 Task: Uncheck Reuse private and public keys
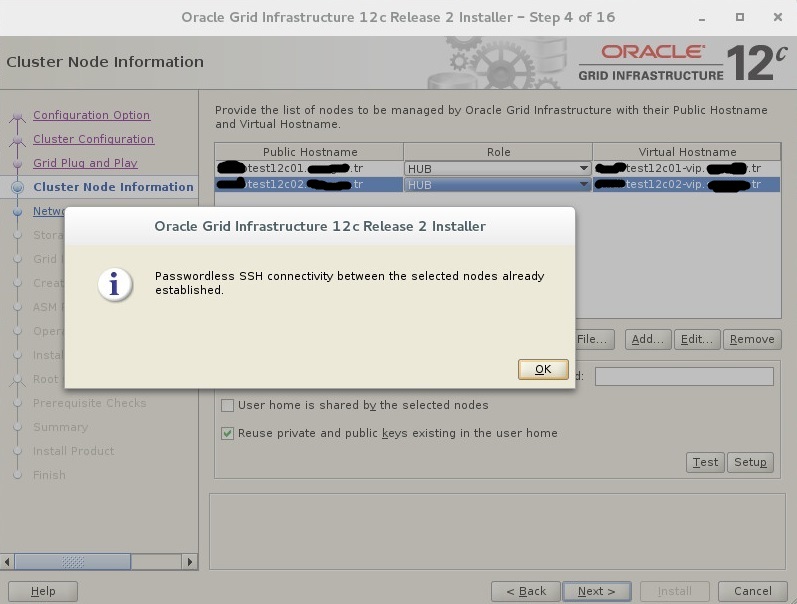(227, 433)
